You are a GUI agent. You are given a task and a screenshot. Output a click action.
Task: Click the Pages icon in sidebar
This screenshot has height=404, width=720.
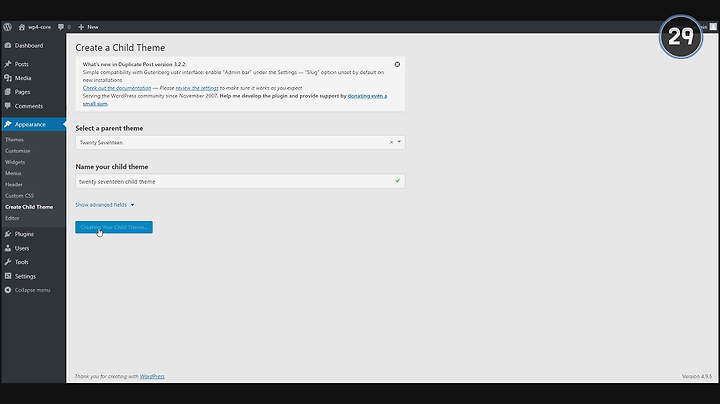(8, 92)
